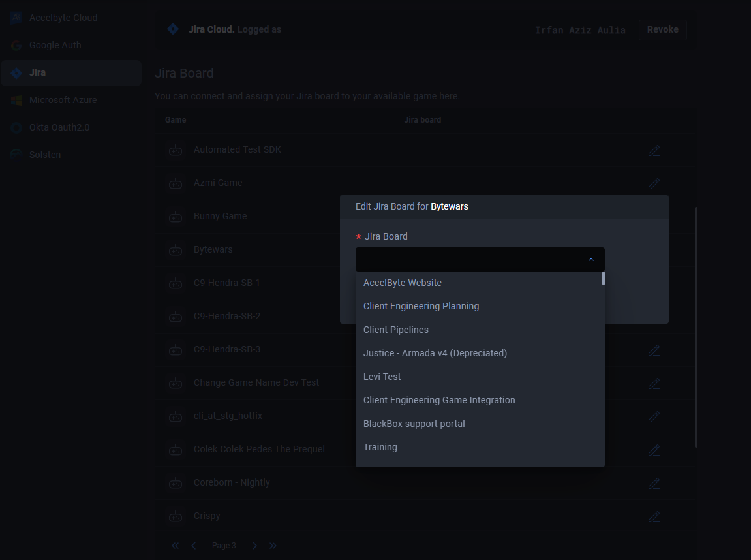The height and width of the screenshot is (560, 751).
Task: Click the edit pencil for Azmi Game
Action: pos(654,184)
